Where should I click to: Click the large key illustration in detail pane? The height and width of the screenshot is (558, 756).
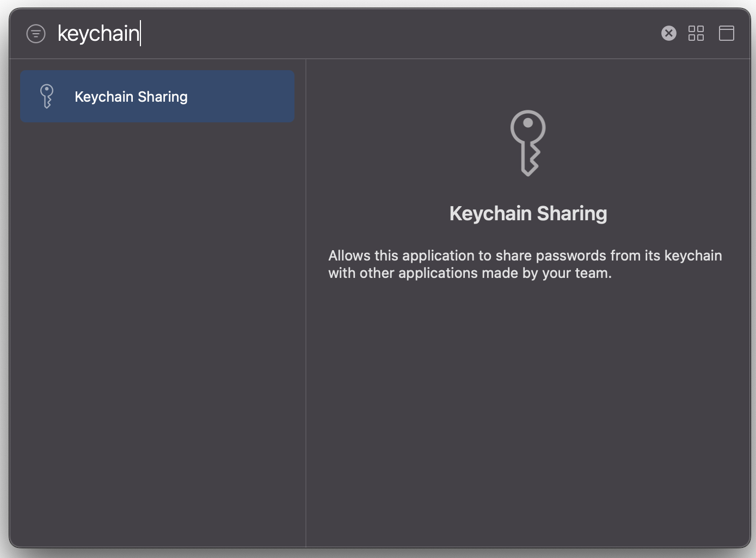(527, 143)
